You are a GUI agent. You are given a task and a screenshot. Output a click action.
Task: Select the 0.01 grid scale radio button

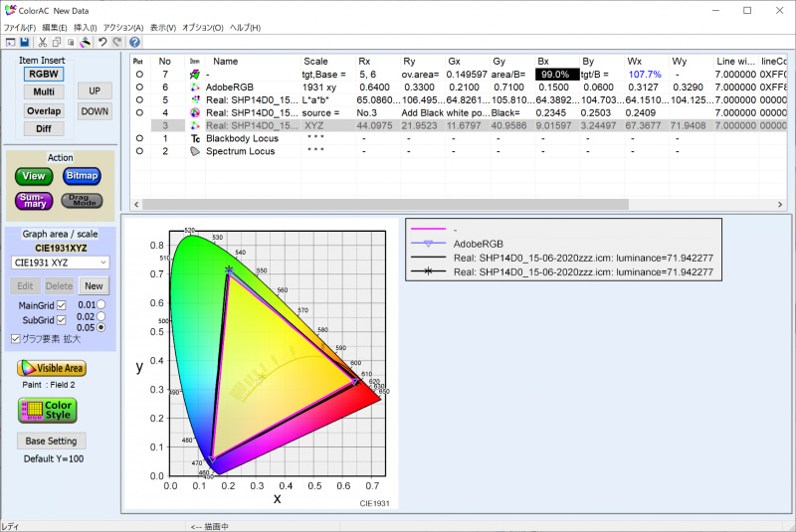pyautogui.click(x=100, y=304)
